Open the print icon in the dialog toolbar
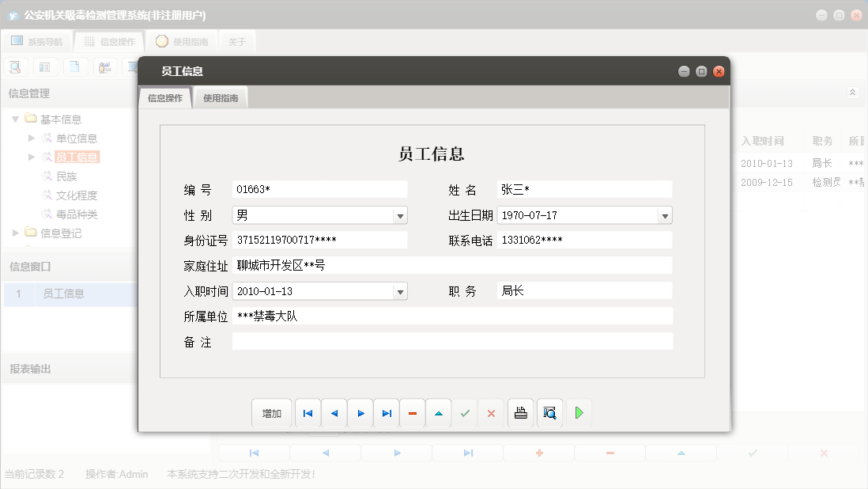Image resolution: width=868 pixels, height=489 pixels. click(520, 412)
